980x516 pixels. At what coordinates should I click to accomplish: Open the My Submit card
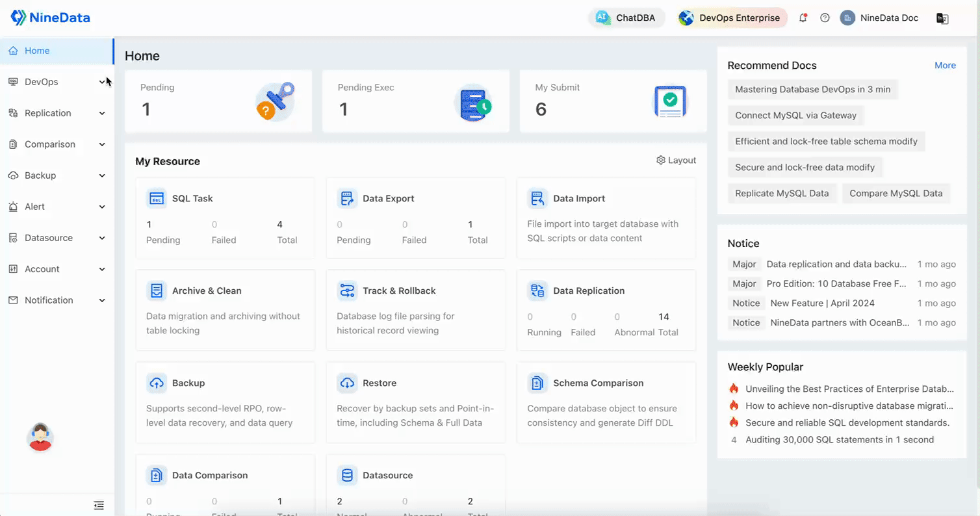click(613, 101)
